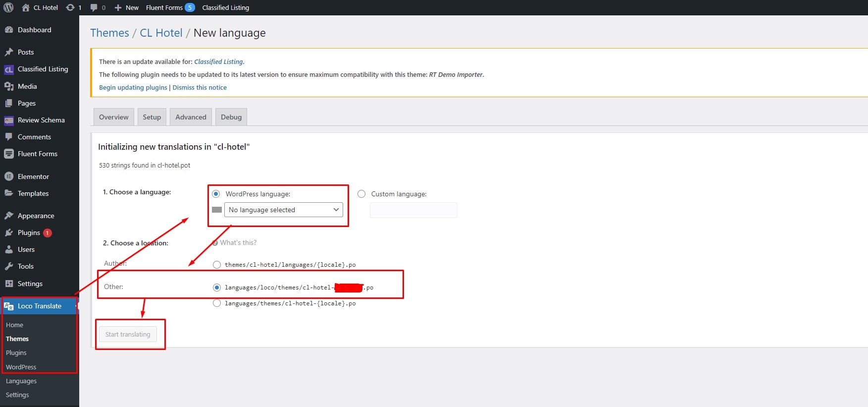868x407 pixels.
Task: Click the Fluent Forms sidebar icon
Action: coord(9,154)
